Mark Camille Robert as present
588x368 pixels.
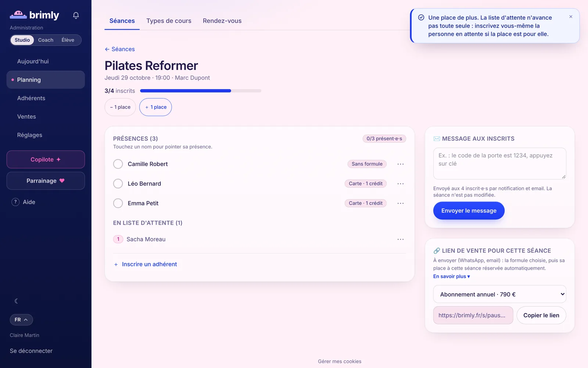pyautogui.click(x=118, y=164)
